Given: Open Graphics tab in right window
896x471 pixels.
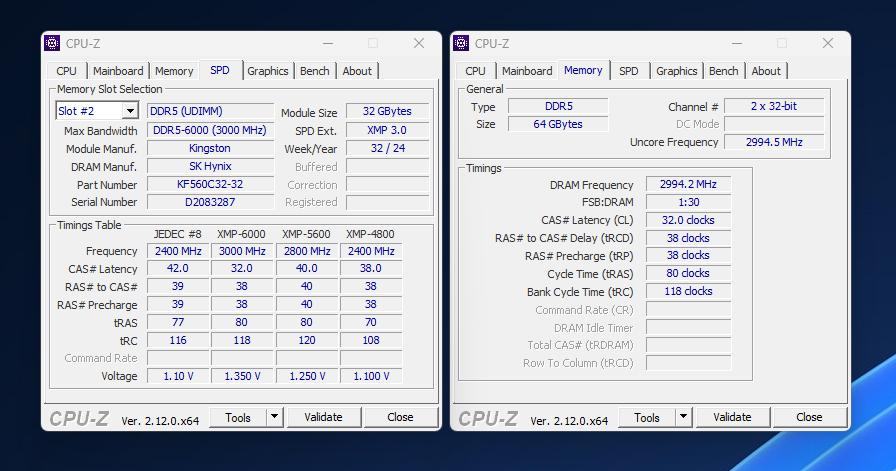Looking at the screenshot, I should pyautogui.click(x=677, y=71).
